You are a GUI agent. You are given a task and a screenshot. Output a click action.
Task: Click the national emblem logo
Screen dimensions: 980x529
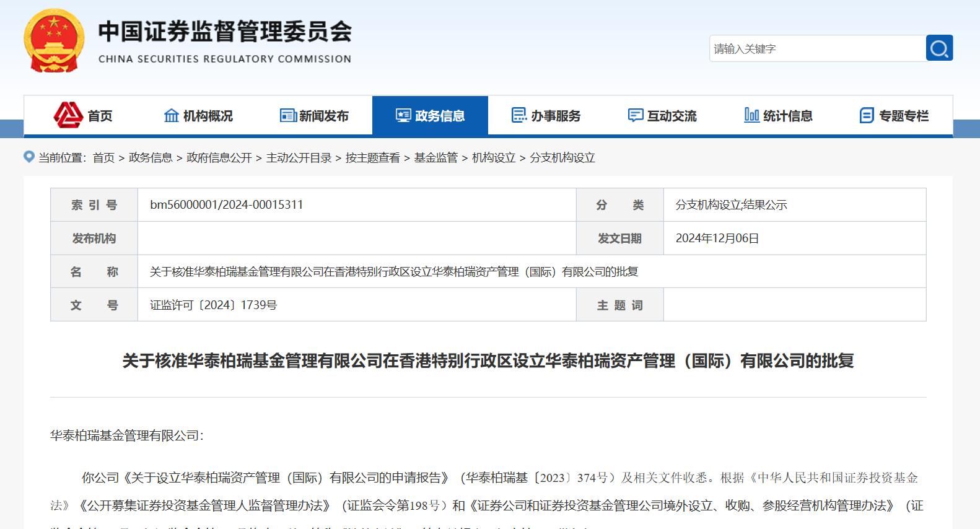click(54, 41)
